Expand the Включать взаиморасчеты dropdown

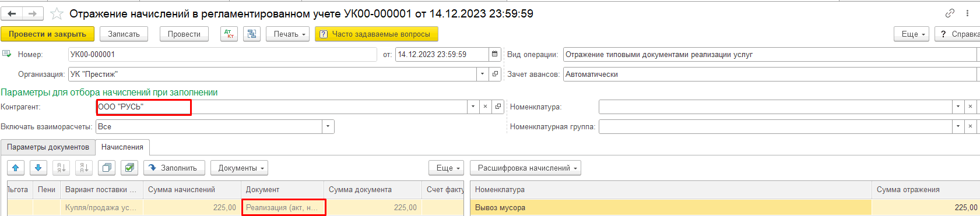(x=328, y=126)
